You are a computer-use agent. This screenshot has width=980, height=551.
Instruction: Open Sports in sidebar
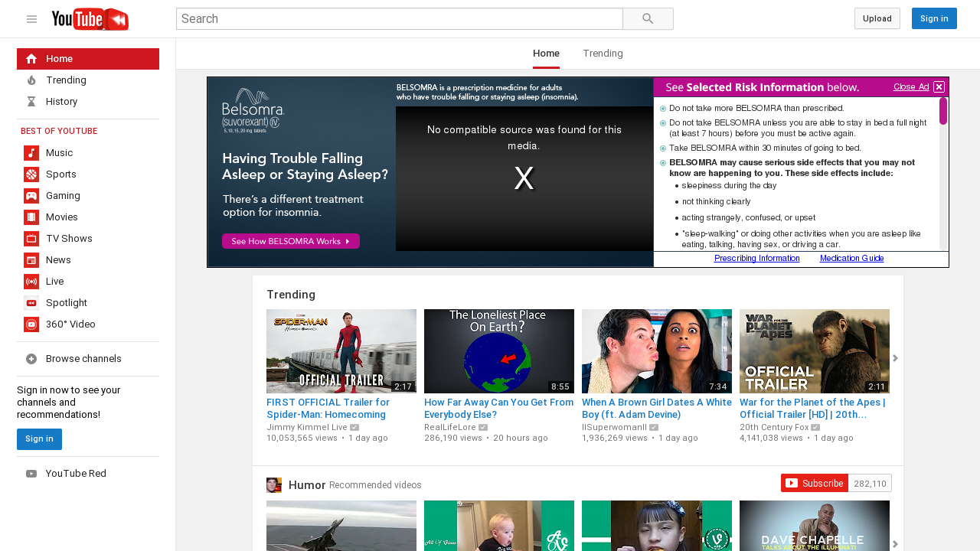(88, 174)
